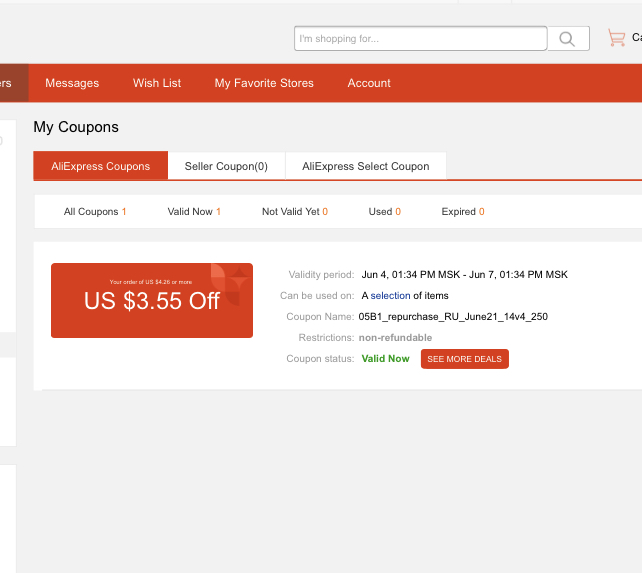Image resolution: width=642 pixels, height=573 pixels.
Task: Select coupon name 05B1_repurchase_RU_June21_14v4_250
Action: pos(453,317)
